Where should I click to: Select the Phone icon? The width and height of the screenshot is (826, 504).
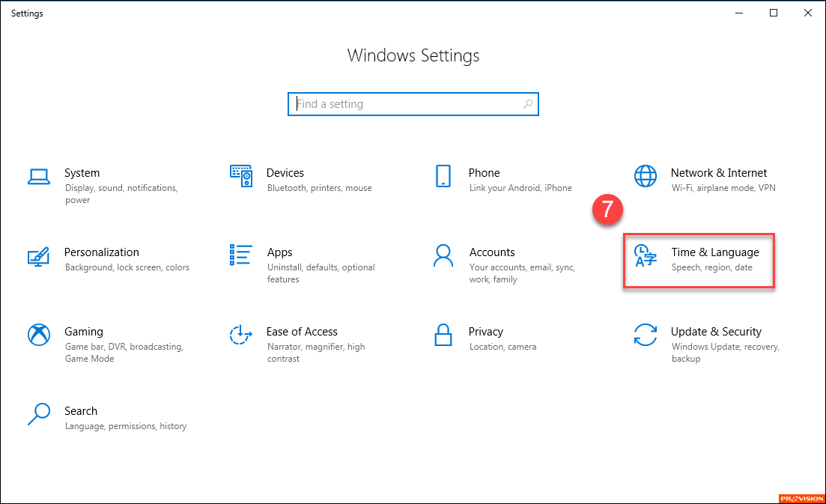pyautogui.click(x=443, y=176)
